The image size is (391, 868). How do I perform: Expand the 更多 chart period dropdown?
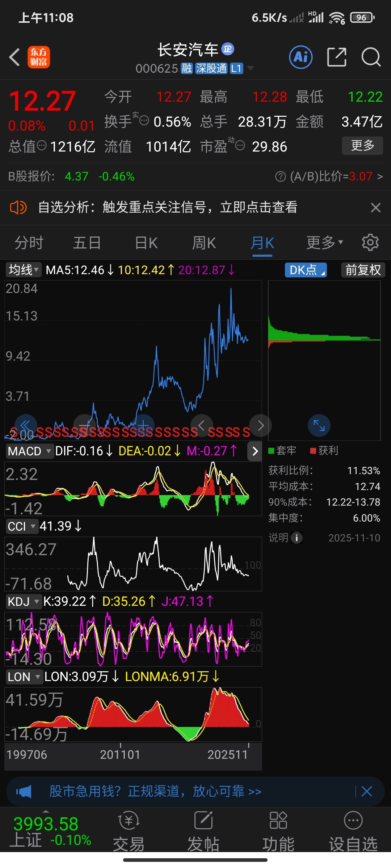(324, 242)
